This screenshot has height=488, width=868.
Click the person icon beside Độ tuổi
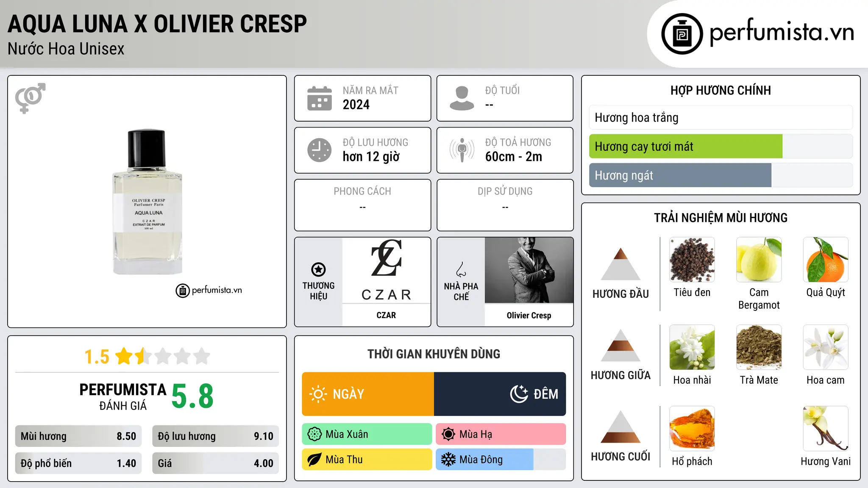[462, 98]
